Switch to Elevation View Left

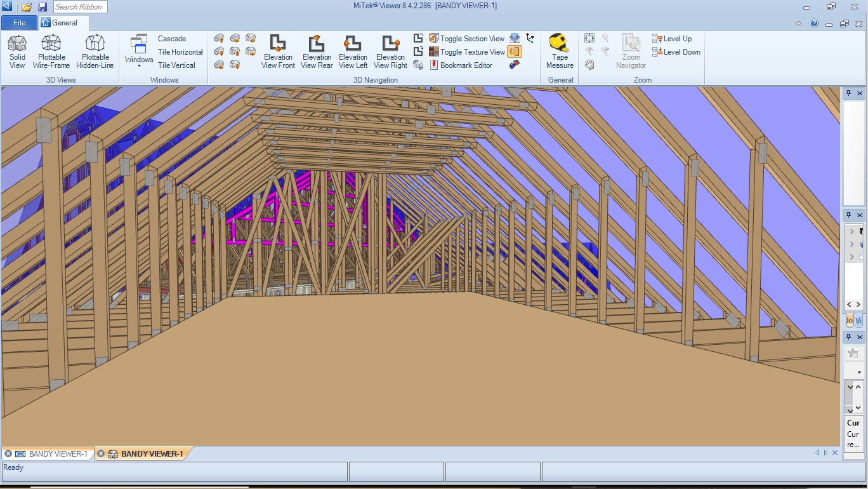[x=353, y=51]
